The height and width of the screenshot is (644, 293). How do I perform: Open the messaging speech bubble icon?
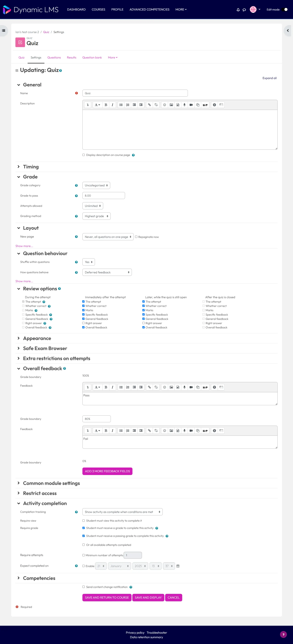pyautogui.click(x=244, y=10)
